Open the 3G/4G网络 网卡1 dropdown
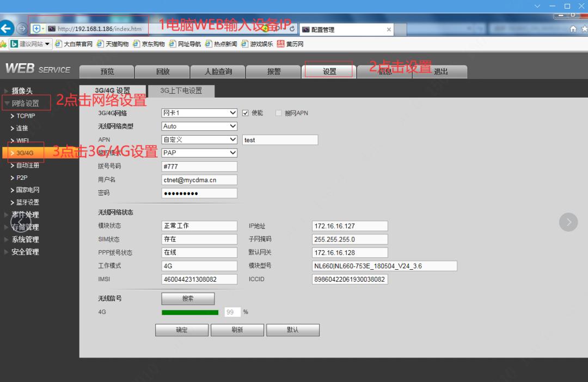588x382 pixels. pyautogui.click(x=199, y=113)
